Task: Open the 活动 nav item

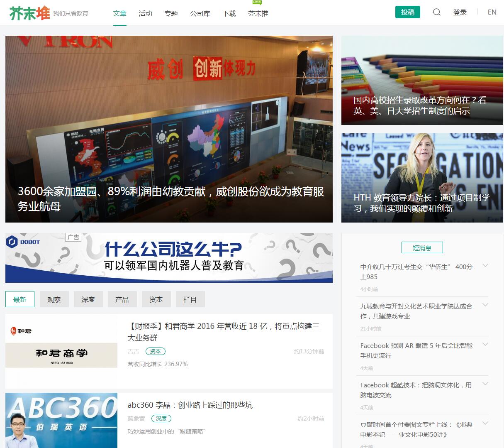Action: 146,13
